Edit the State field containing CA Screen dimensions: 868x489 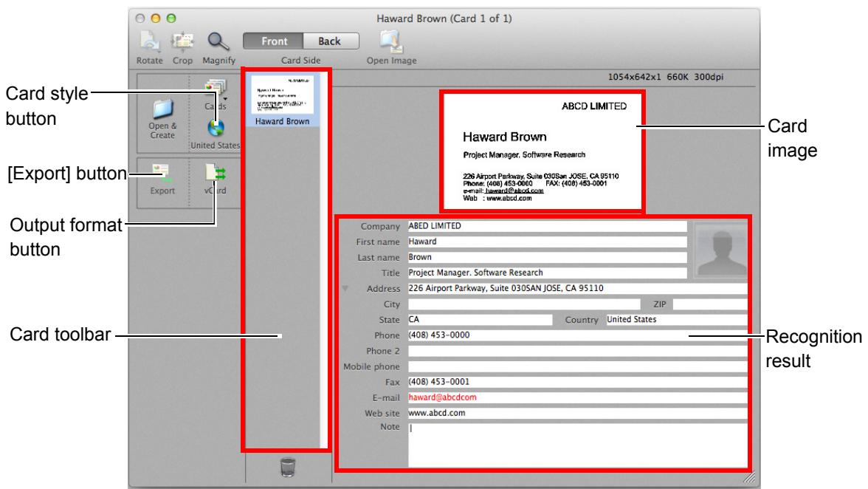click(480, 320)
